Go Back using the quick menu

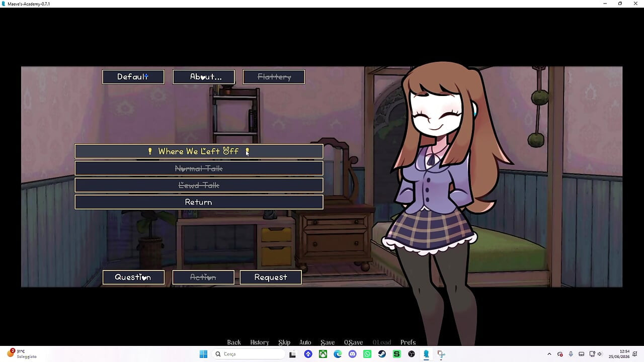[x=234, y=342]
